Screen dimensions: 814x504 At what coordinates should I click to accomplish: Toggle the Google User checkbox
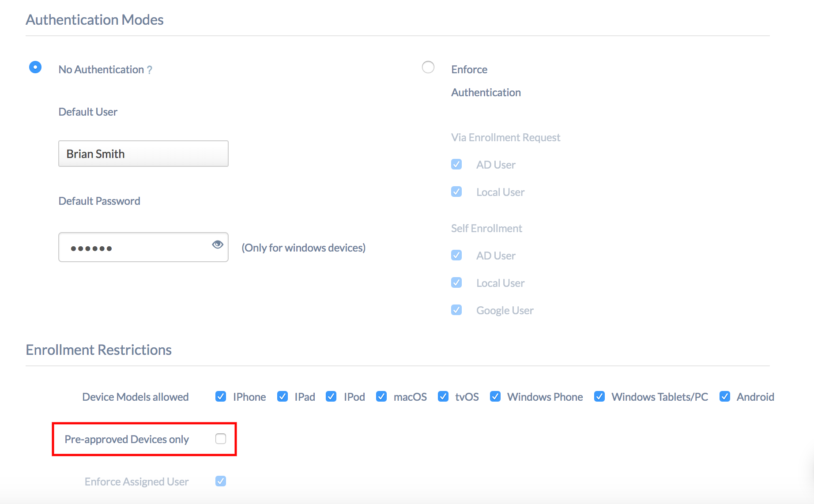coord(456,310)
